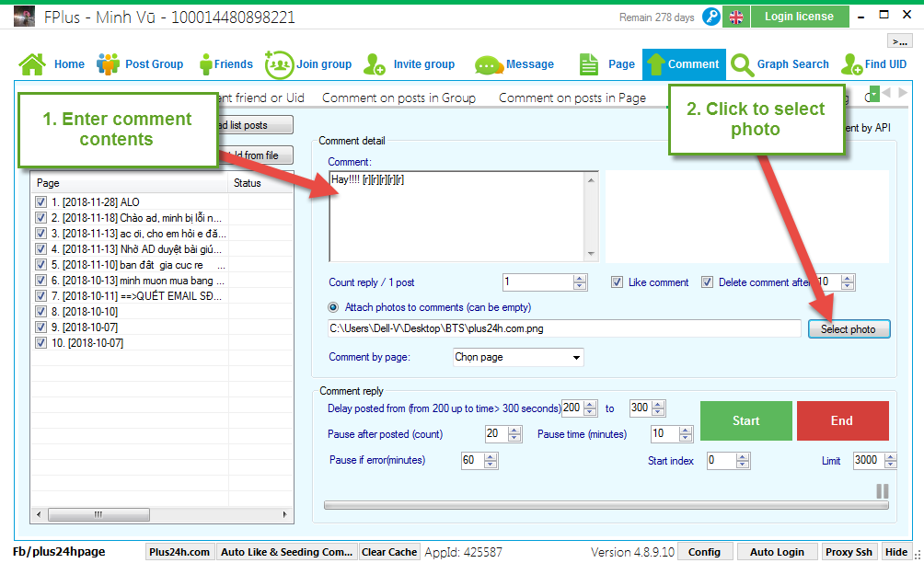Open 'Auto Like & Seeding Com...' button
This screenshot has width=924, height=563.
[286, 552]
